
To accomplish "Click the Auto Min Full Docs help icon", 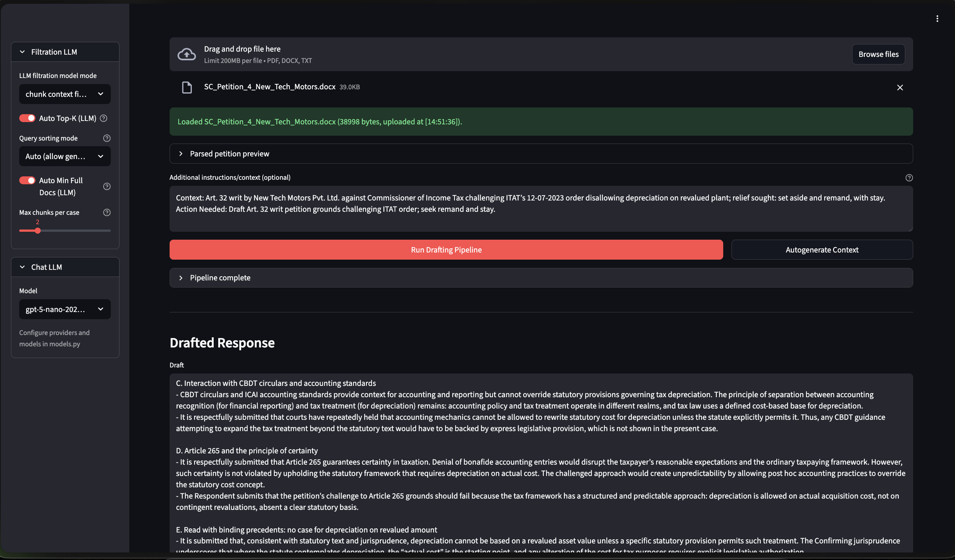I will click(x=107, y=187).
